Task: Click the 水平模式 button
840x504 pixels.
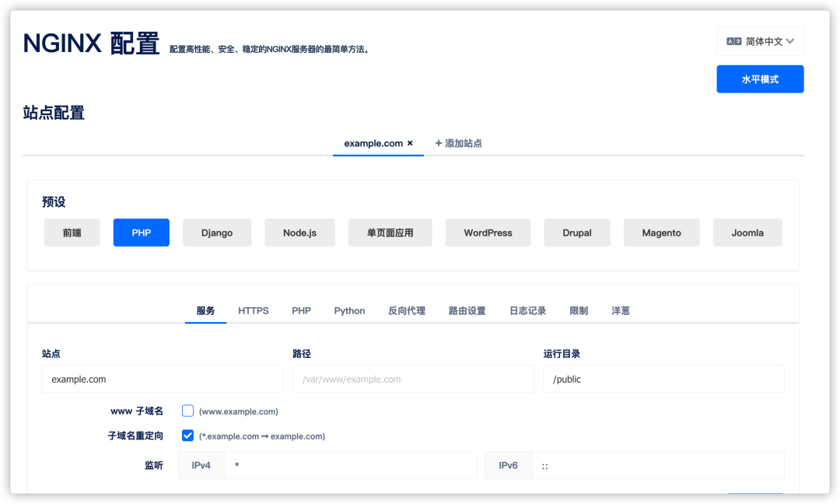Action: (x=760, y=79)
